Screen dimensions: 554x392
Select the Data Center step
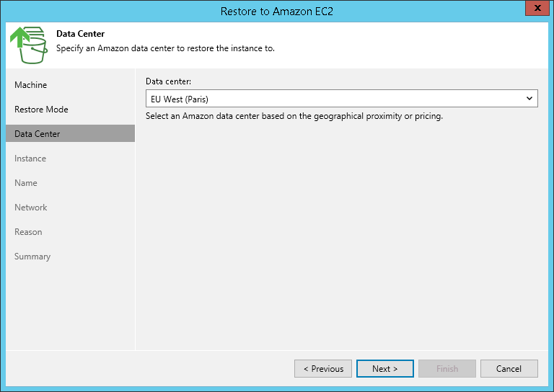click(70, 133)
